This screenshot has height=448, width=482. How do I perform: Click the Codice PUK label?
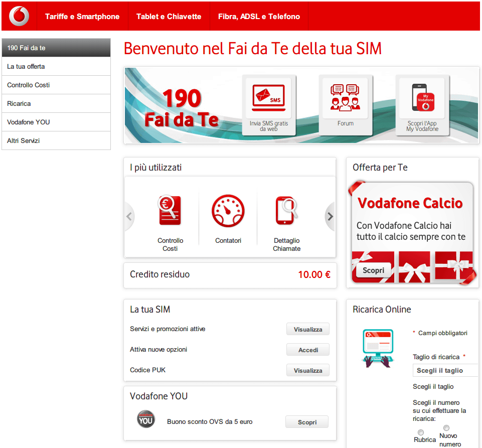point(147,370)
